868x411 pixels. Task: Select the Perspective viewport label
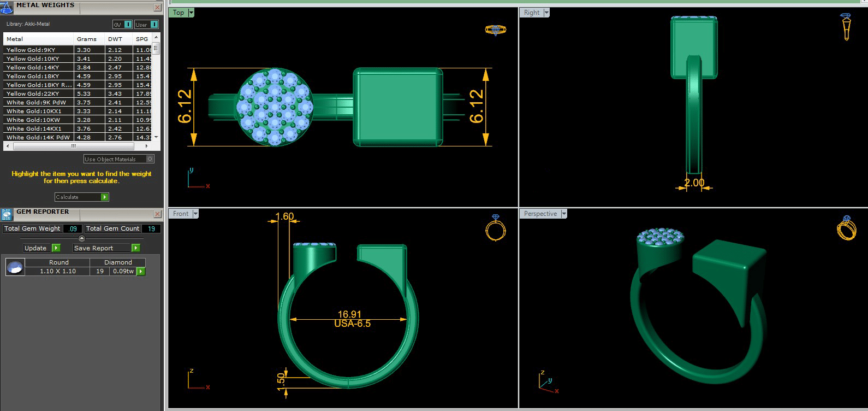pos(540,214)
